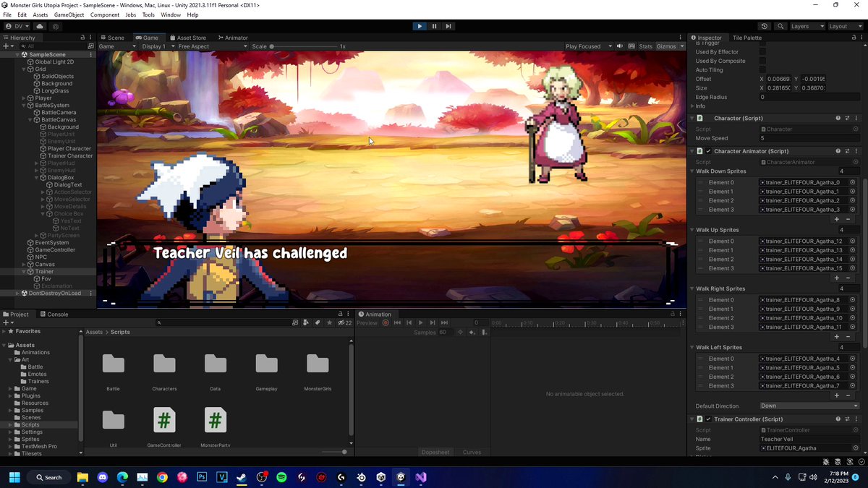
Task: Open the Layout dropdown
Action: click(x=845, y=26)
